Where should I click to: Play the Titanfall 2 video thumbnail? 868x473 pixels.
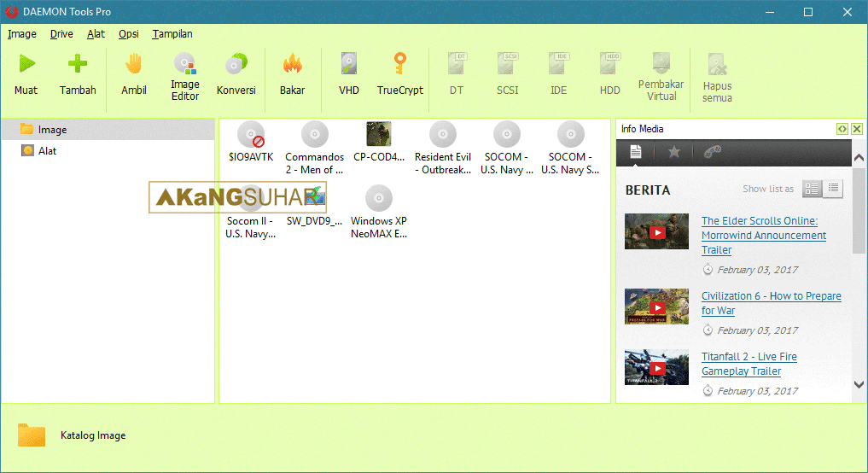pyautogui.click(x=656, y=367)
